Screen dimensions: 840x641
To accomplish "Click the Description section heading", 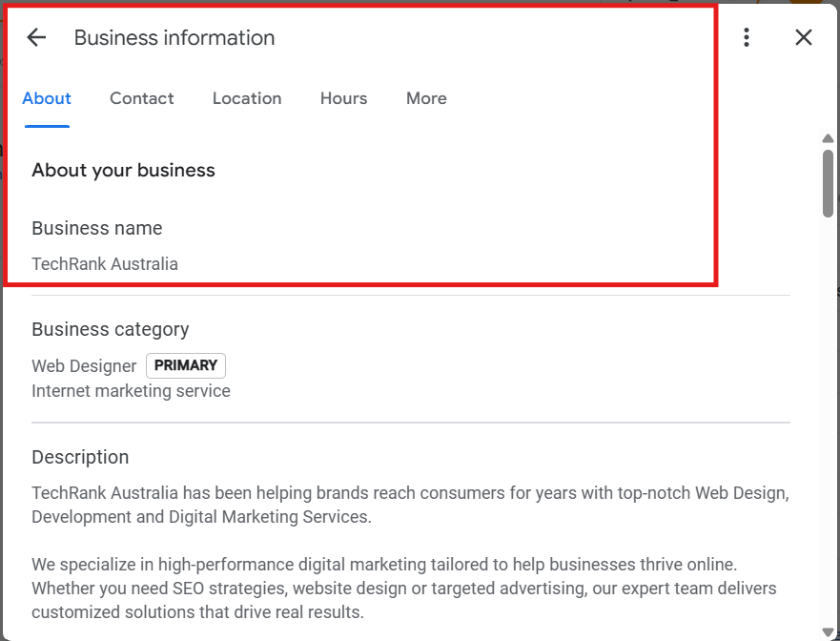I will [x=80, y=457].
